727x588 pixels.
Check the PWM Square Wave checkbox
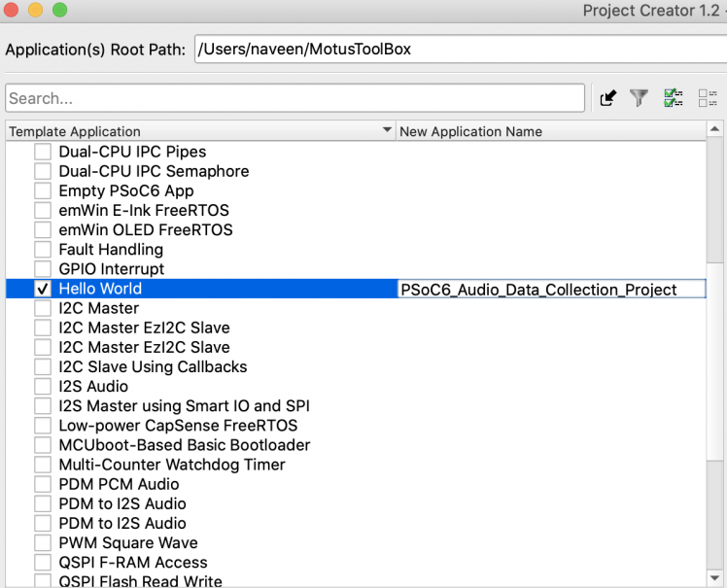[x=43, y=543]
